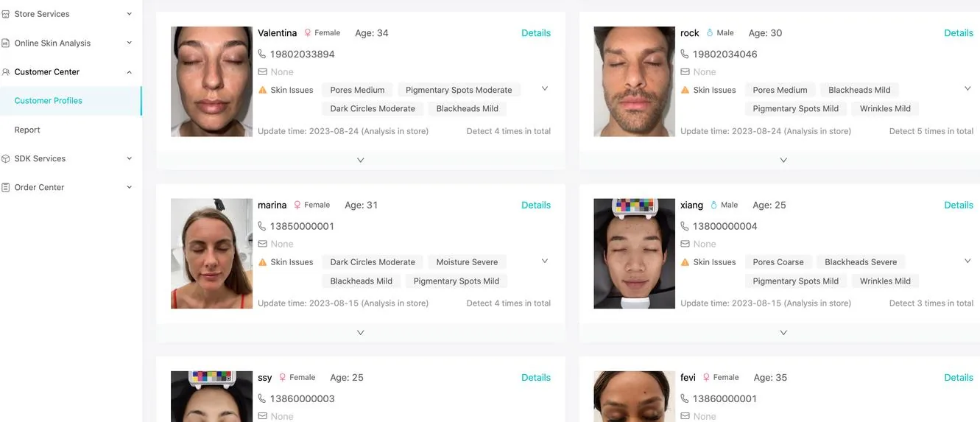Expand xiang's skin issue tags chevron

click(x=967, y=261)
